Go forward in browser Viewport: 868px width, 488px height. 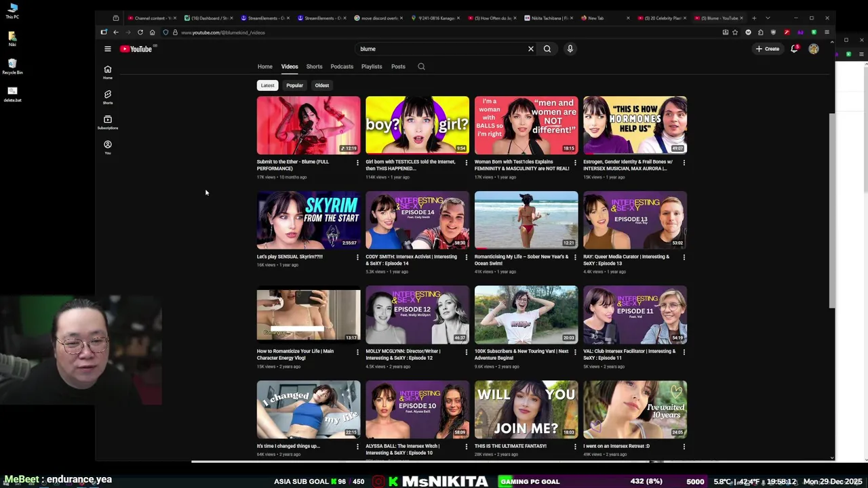[127, 33]
